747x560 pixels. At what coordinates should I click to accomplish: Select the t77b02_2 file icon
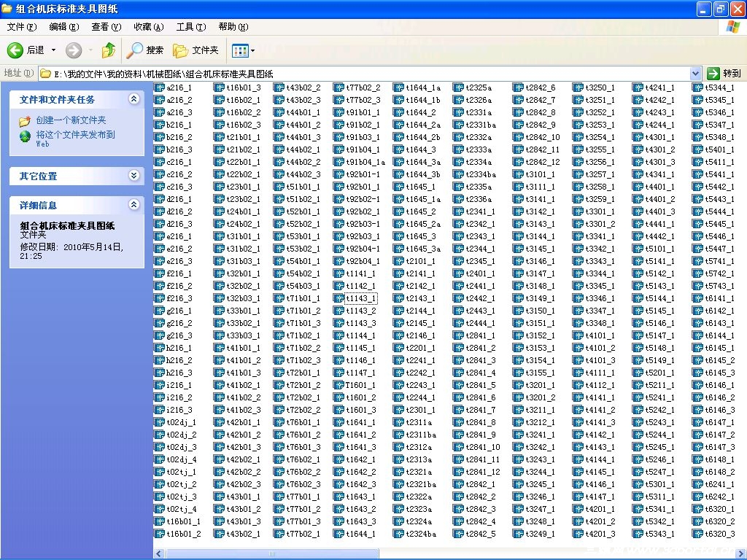coord(338,87)
